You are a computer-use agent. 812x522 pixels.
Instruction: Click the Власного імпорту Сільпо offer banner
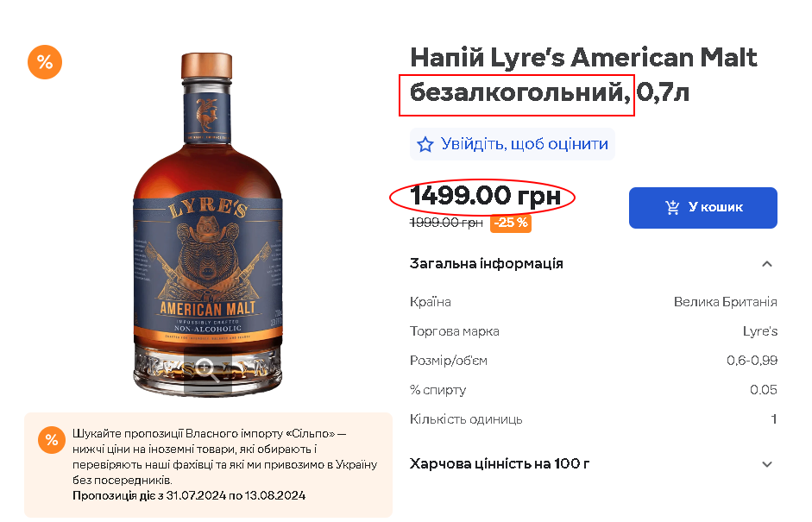(x=208, y=464)
